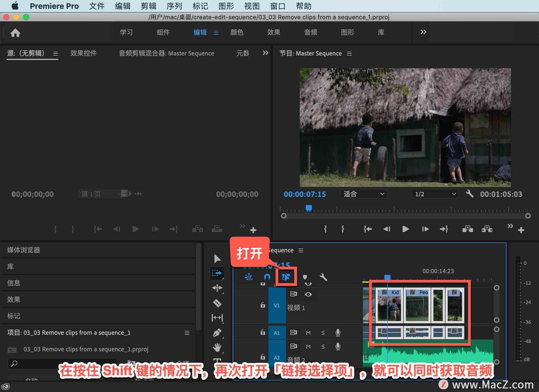Open the 序列 menu
This screenshot has width=539, height=392.
pyautogui.click(x=174, y=6)
